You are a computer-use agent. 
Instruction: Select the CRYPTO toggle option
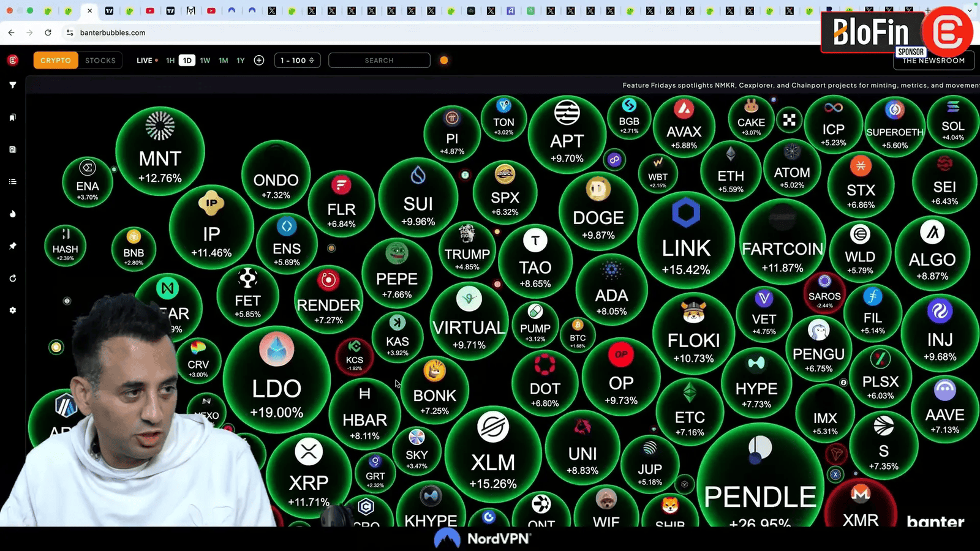[x=56, y=61]
